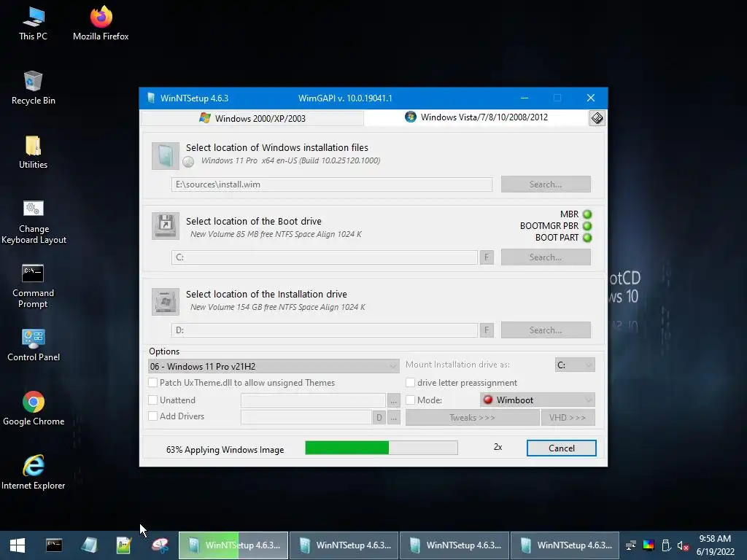Switch to Windows 2000/XP/2003 tab
The image size is (747, 560).
(x=252, y=118)
